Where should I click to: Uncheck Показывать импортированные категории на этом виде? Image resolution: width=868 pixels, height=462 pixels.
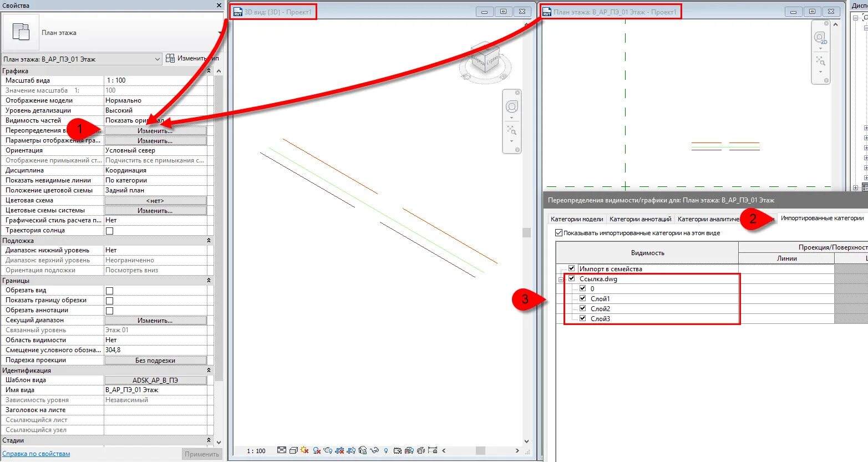click(x=559, y=233)
